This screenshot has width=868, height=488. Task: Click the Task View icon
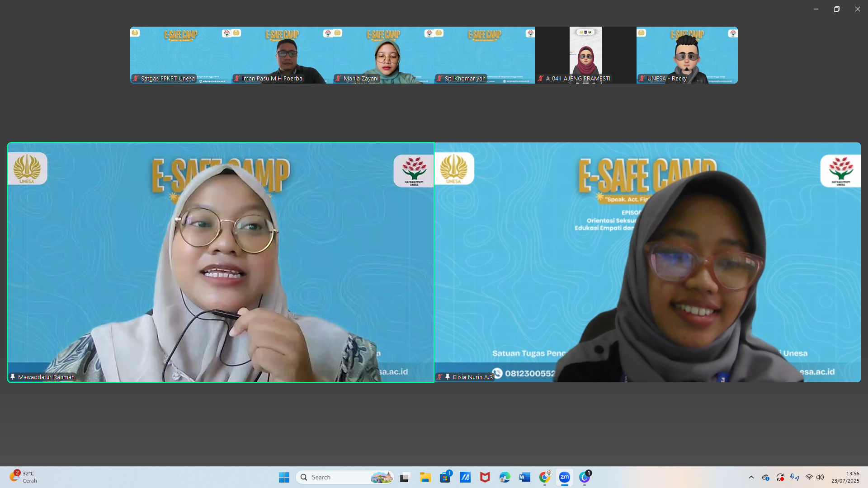[405, 477]
